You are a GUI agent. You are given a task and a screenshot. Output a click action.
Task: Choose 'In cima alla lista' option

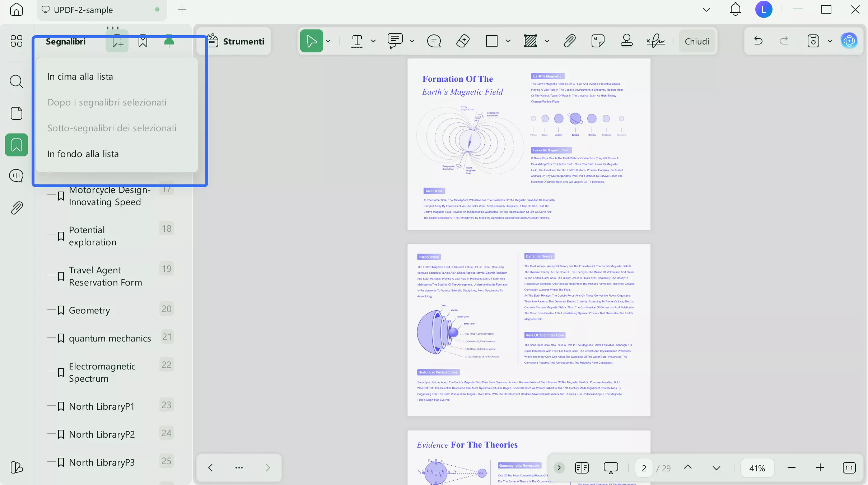80,76
